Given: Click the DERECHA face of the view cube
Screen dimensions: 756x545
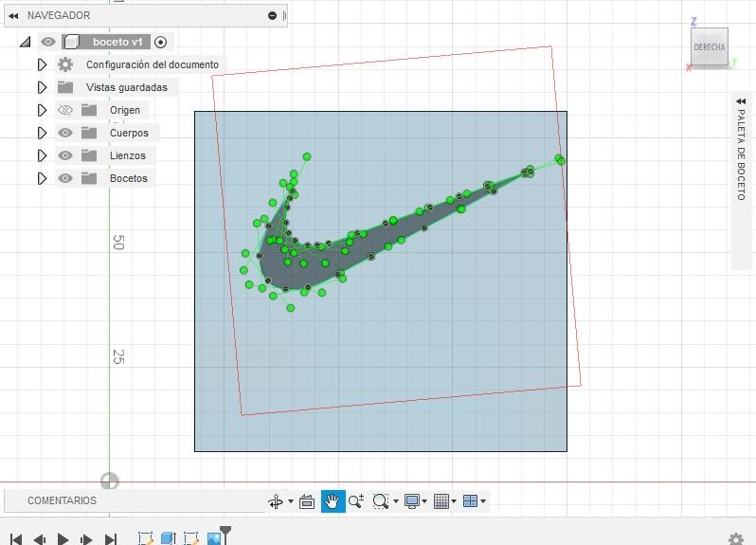Looking at the screenshot, I should click(710, 46).
